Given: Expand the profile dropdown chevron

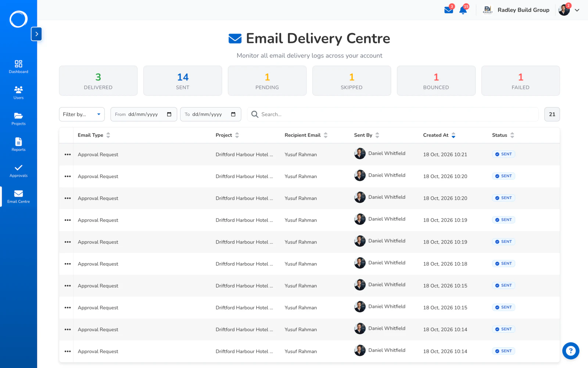Looking at the screenshot, I should tap(577, 10).
